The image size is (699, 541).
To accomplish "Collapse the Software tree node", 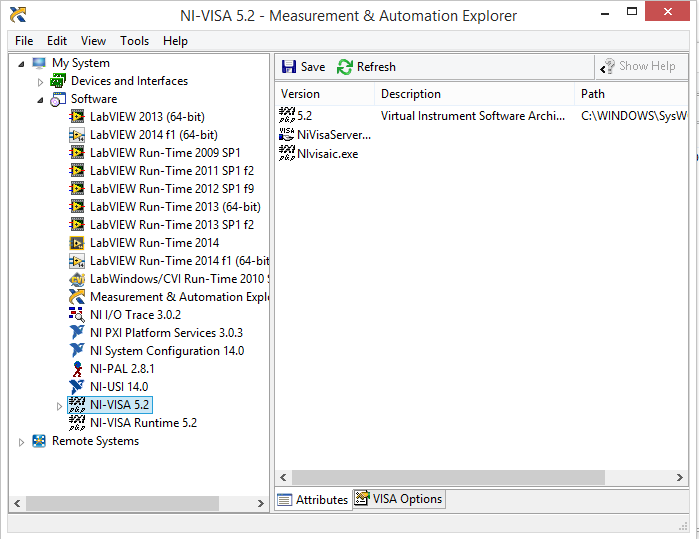I will click(x=40, y=100).
